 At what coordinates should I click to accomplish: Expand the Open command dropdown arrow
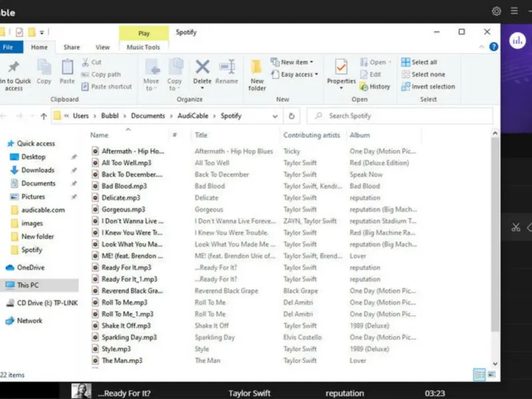[x=390, y=63]
